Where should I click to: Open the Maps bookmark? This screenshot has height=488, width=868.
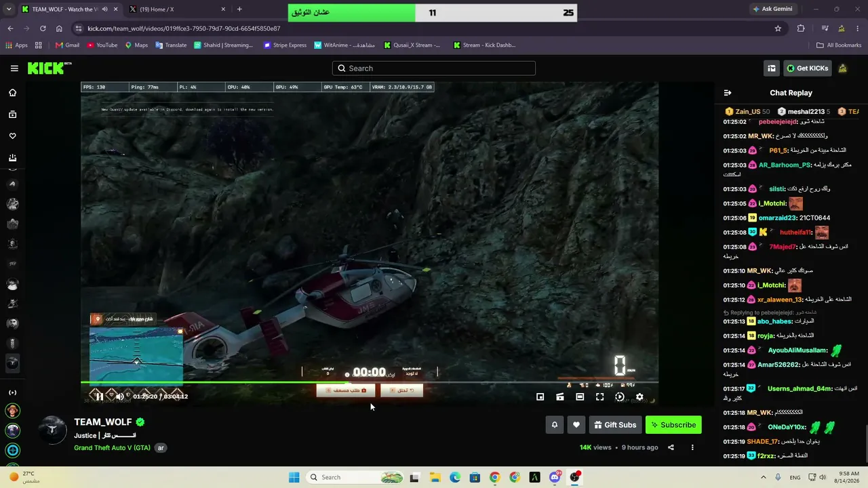136,45
